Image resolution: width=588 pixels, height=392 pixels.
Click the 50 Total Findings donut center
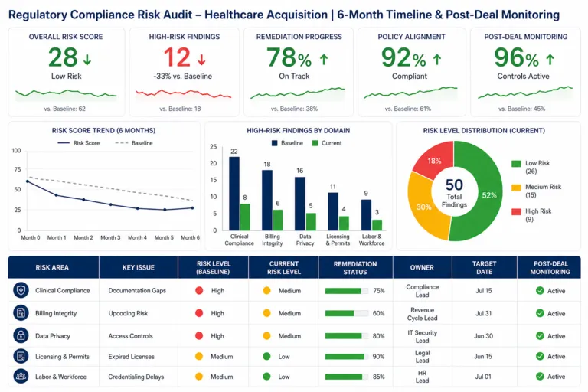click(x=455, y=192)
